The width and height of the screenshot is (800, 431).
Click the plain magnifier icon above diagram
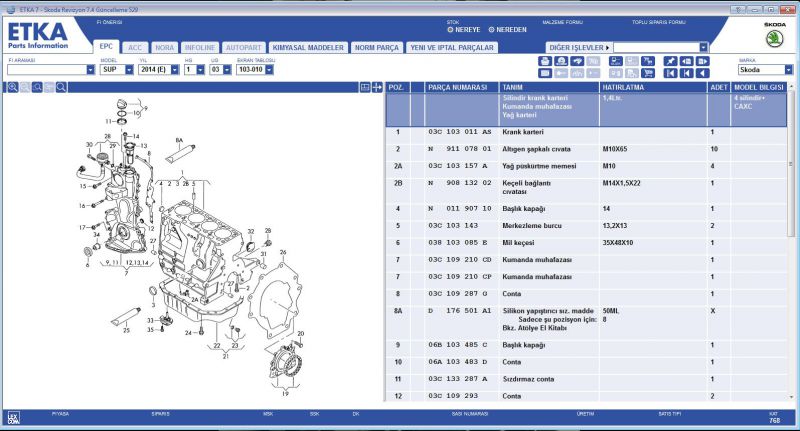(x=61, y=87)
